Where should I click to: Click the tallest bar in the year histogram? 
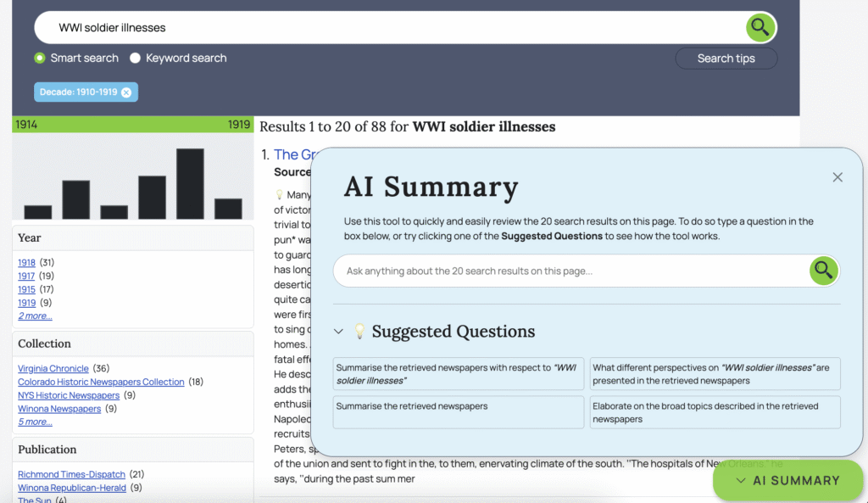tap(190, 184)
